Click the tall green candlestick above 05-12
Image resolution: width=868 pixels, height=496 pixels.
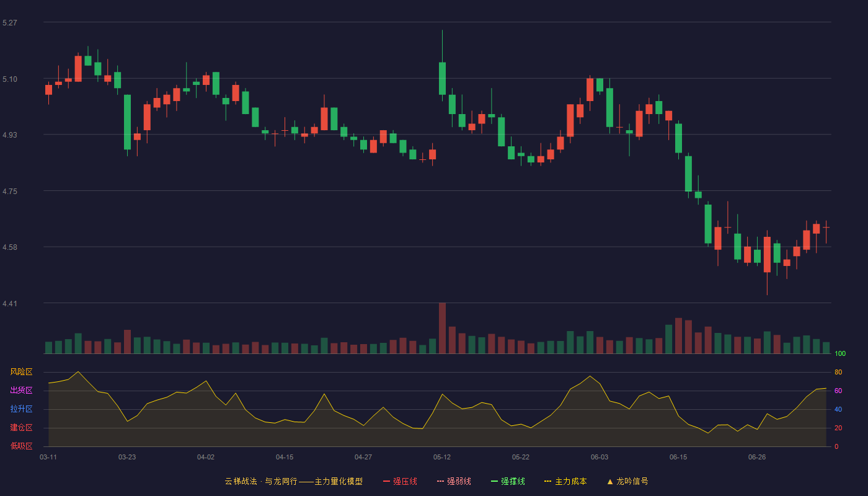click(442, 78)
